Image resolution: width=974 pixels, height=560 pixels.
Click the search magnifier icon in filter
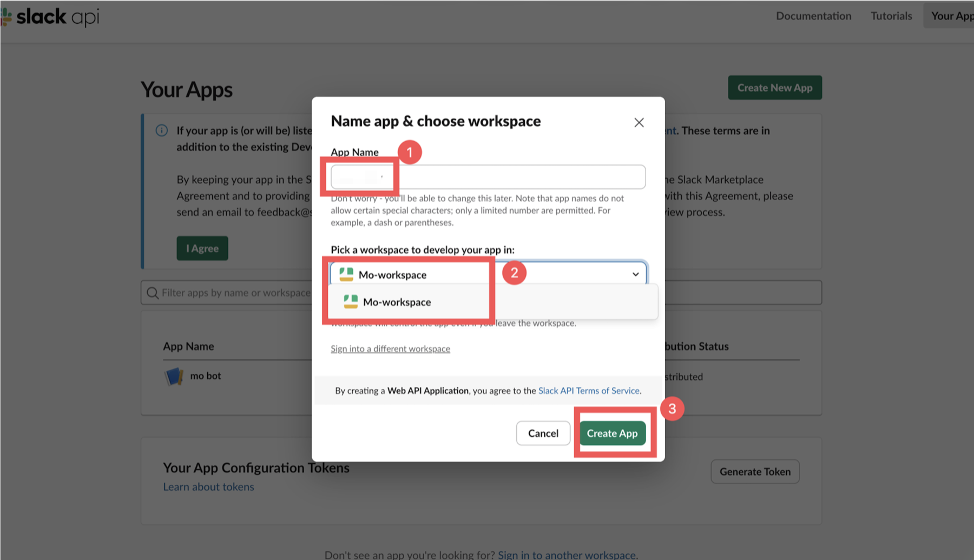(153, 293)
